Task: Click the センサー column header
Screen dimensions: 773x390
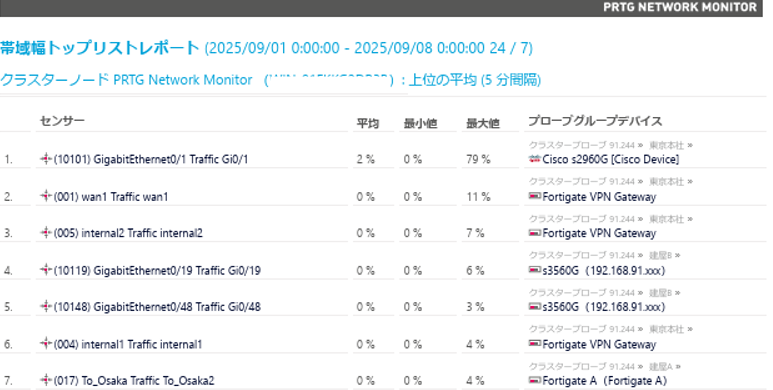Action: (x=62, y=121)
